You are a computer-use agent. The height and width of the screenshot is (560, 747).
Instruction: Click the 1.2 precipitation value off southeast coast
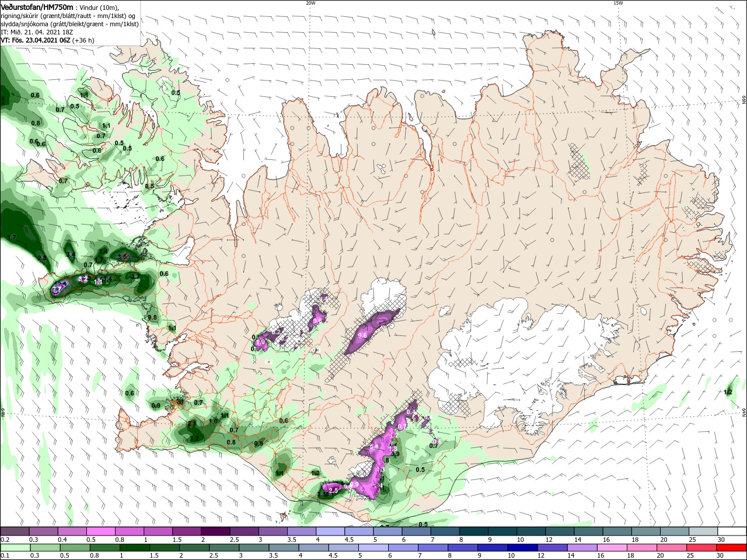[728, 392]
